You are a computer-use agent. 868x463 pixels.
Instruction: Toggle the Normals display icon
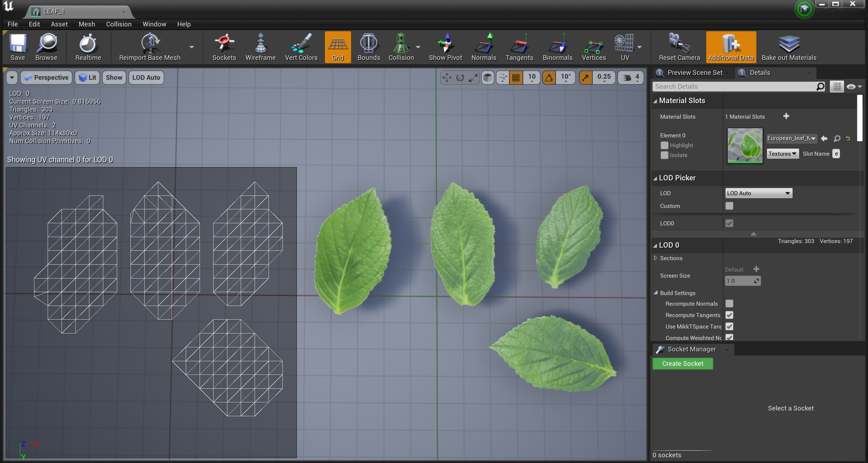[x=483, y=47]
